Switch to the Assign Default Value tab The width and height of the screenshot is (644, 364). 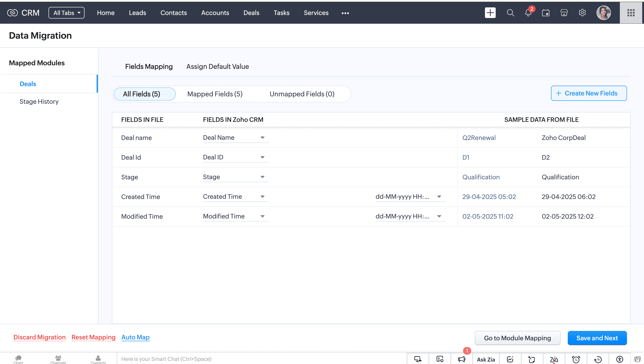pos(218,66)
